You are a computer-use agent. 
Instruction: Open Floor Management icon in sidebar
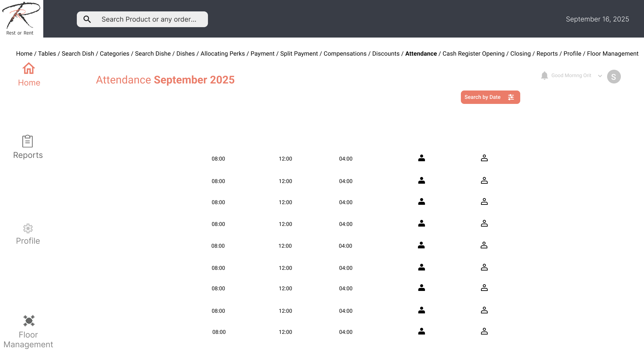[29, 321]
